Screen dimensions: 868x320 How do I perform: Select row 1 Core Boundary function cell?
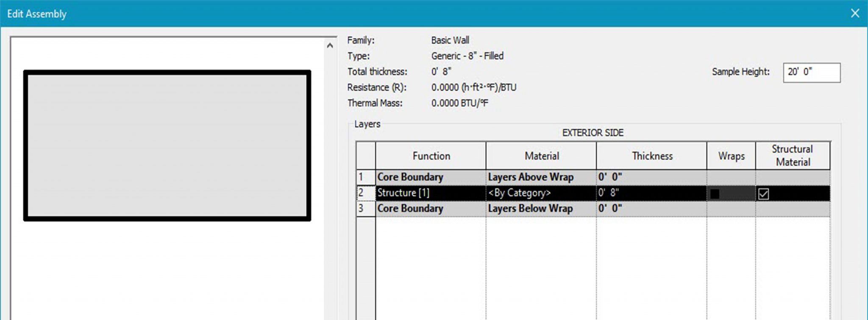[x=431, y=177]
